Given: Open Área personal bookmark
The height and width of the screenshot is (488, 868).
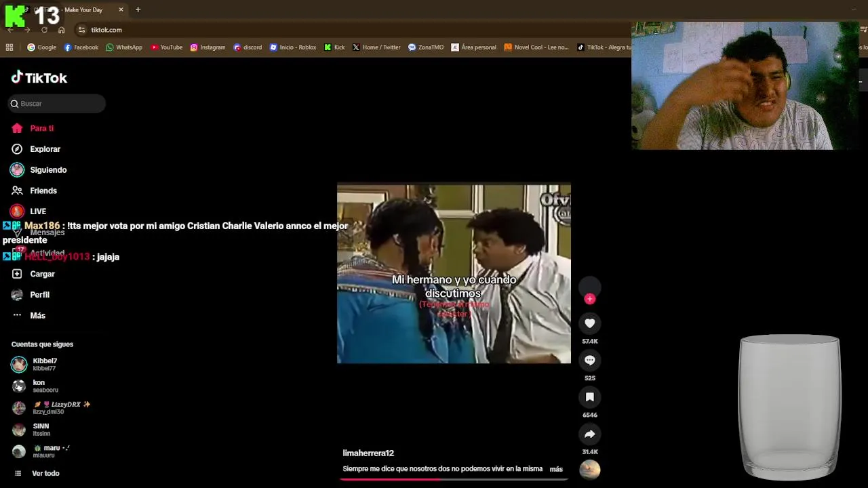Looking at the screenshot, I should (473, 47).
